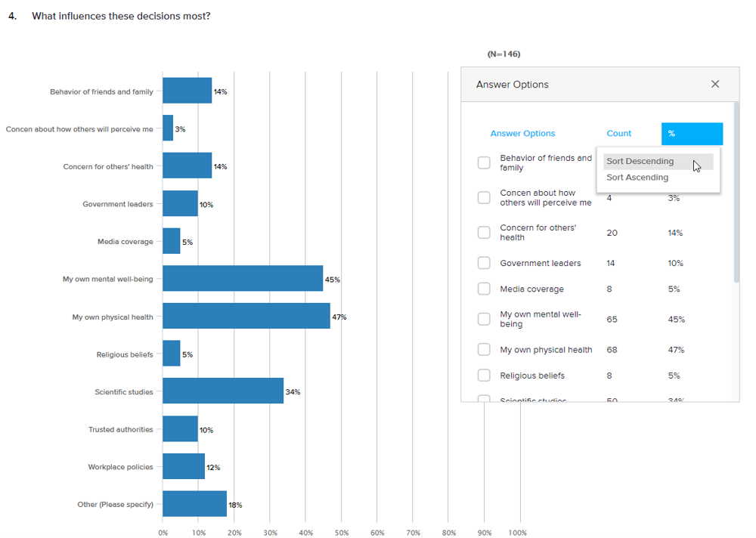Tick the Concen about how others perceive me checkbox
Viewport: 756px width, 538px height.
tap(484, 198)
